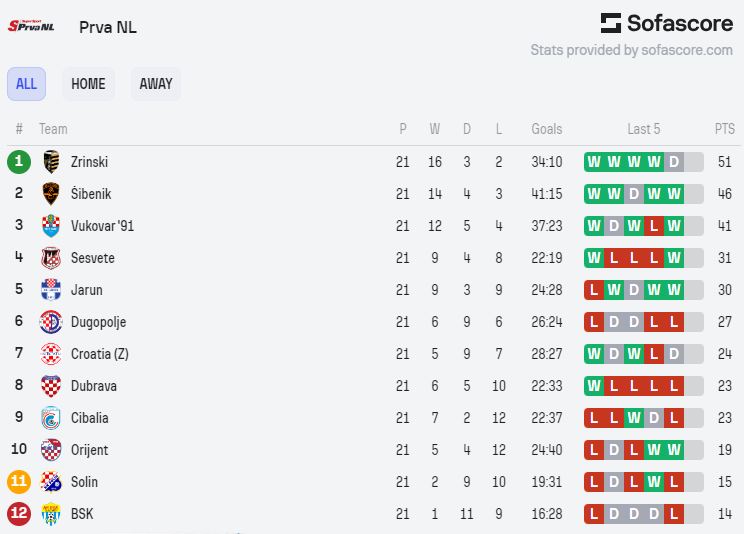Click the Prva NL league logo

point(31,26)
